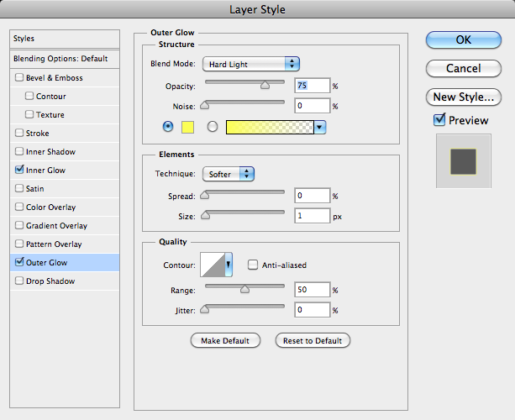
Task: Expand the Technique Softer dropdown
Action: click(x=229, y=174)
